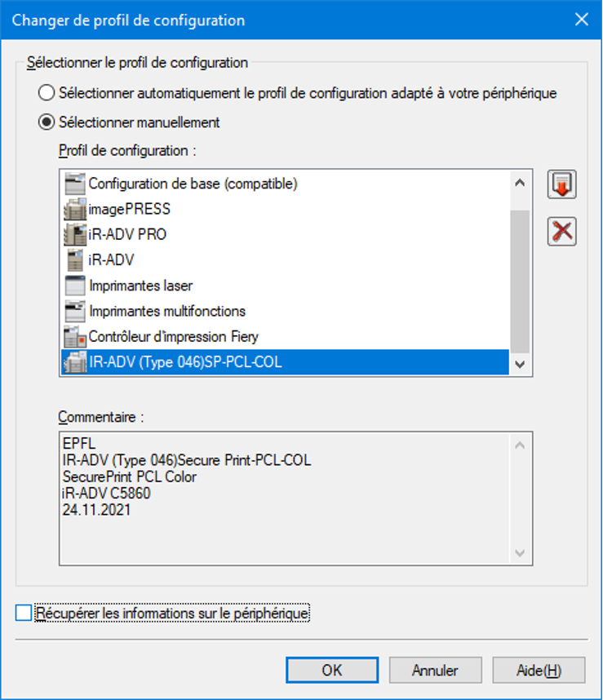Screen dimensions: 603x700
Task: Click the imagePRESS printer icon
Action: coord(74,210)
